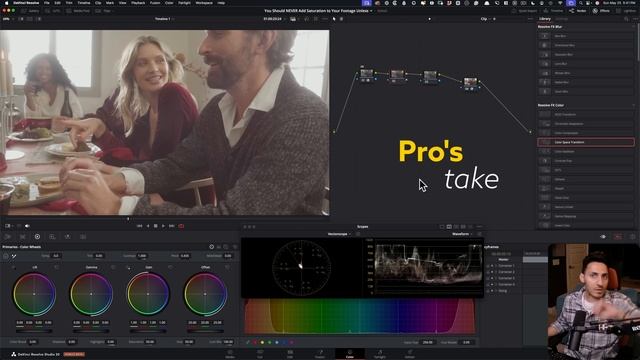Viewport: 640px width, 360px height.
Task: Jump to last frame in transport
Action: tap(171, 226)
